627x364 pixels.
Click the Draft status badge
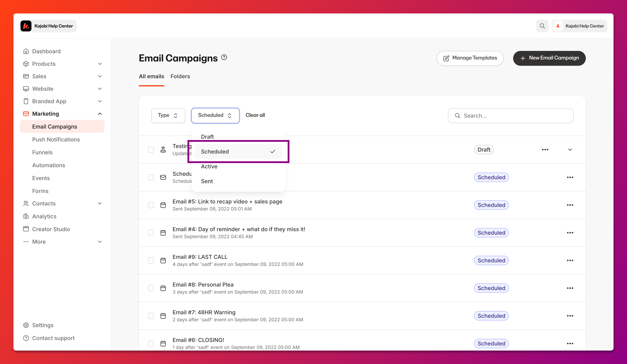[x=484, y=150]
